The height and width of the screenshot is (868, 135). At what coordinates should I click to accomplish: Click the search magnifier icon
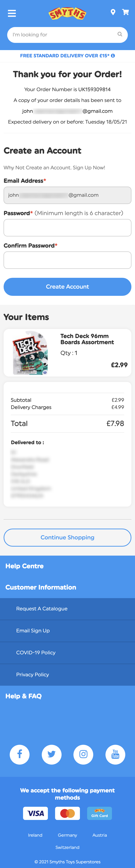pyautogui.click(x=120, y=34)
